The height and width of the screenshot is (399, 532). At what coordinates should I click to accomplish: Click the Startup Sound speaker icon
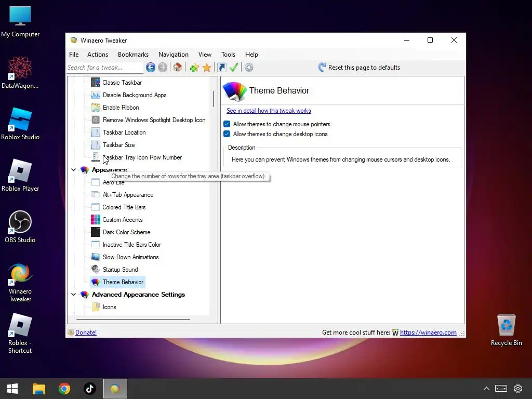pyautogui.click(x=96, y=270)
